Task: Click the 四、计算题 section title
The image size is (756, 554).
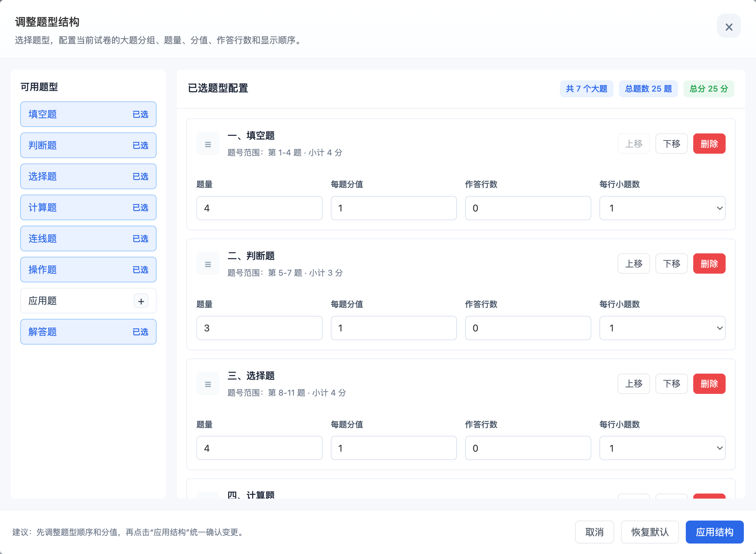Action: click(251, 495)
